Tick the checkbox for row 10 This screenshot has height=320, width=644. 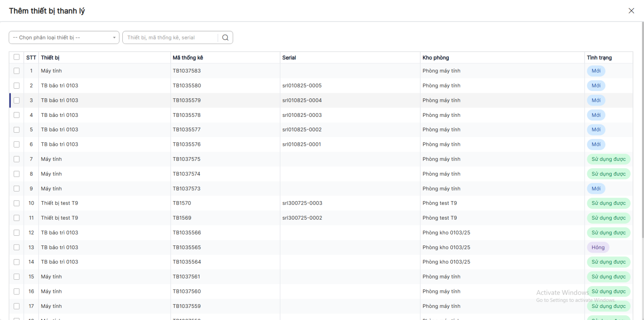pos(17,203)
